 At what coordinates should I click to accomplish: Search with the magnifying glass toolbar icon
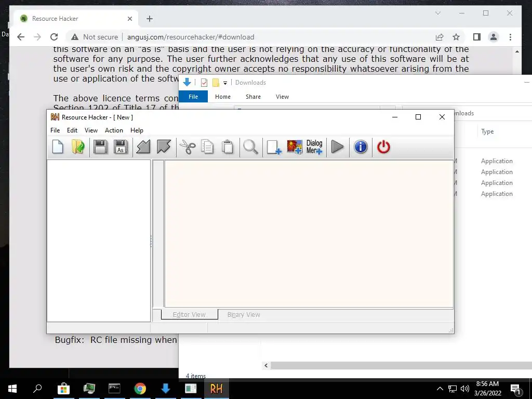(251, 147)
